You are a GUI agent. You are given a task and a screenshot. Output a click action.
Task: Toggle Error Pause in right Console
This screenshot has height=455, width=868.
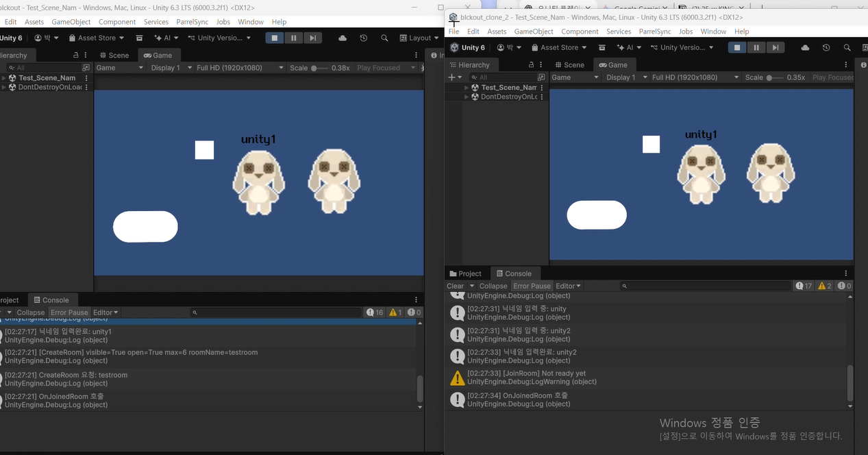(532, 286)
